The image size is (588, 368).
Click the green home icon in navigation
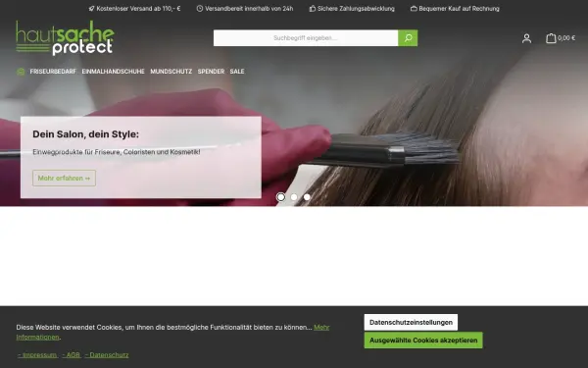tap(21, 72)
